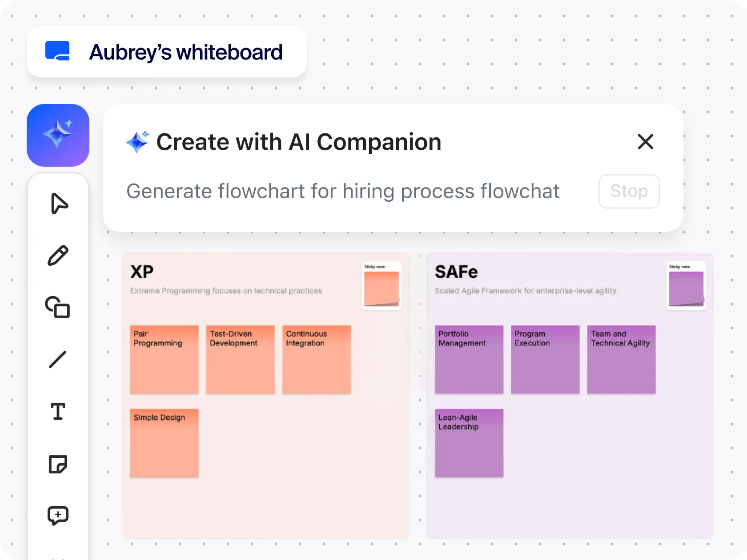
Task: Select the SAFe frame heading
Action: point(456,272)
